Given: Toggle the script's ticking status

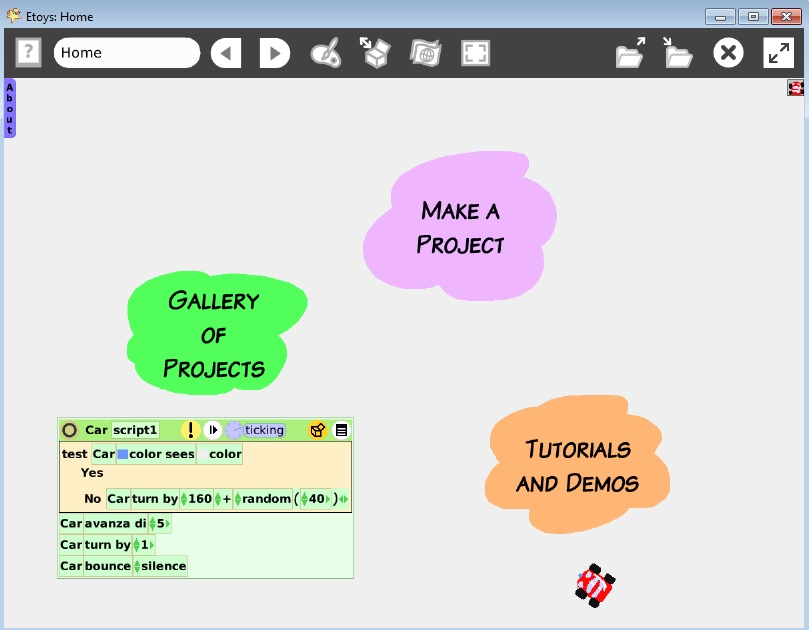Looking at the screenshot, I should [264, 430].
